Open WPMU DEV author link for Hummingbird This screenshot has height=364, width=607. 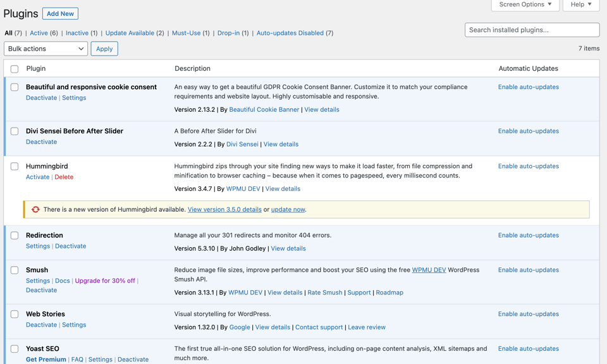243,189
